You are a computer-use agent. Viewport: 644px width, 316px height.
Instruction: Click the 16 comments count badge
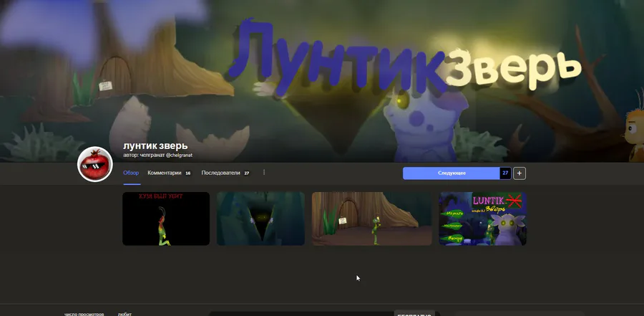[187, 173]
